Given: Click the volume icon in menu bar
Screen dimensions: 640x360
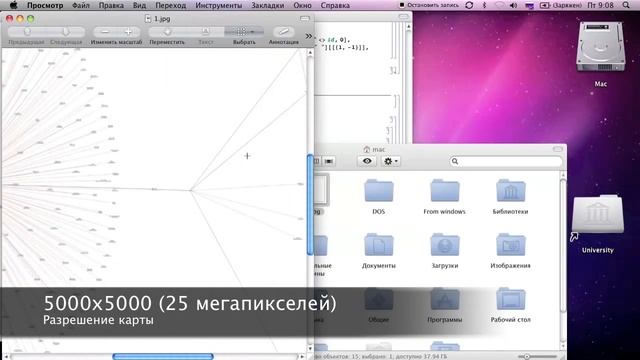Looking at the screenshot, I should tap(513, 5).
